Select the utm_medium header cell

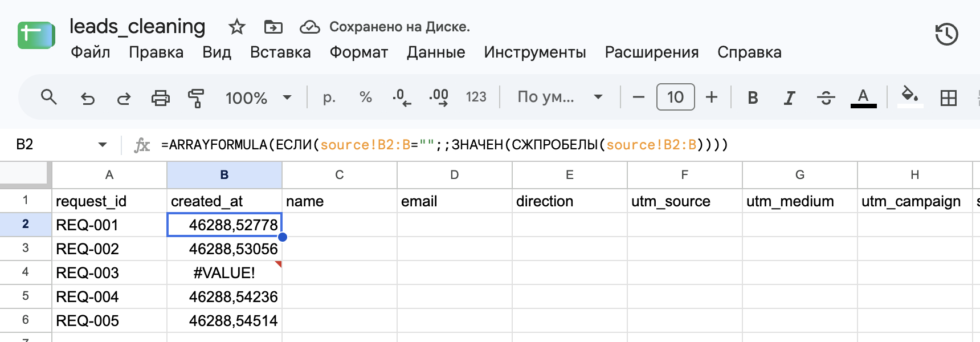click(x=800, y=201)
